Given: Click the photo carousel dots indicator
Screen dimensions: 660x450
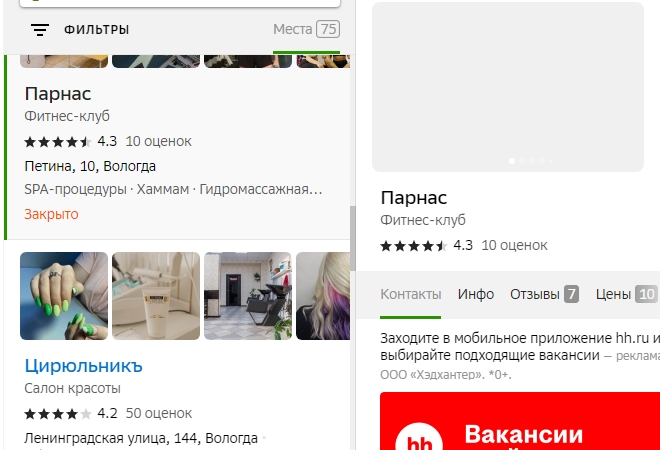Looking at the screenshot, I should pyautogui.click(x=530, y=160).
